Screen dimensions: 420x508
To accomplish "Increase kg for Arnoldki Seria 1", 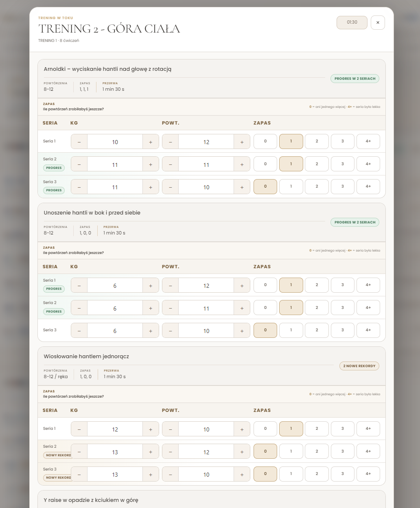I will click(x=151, y=142).
